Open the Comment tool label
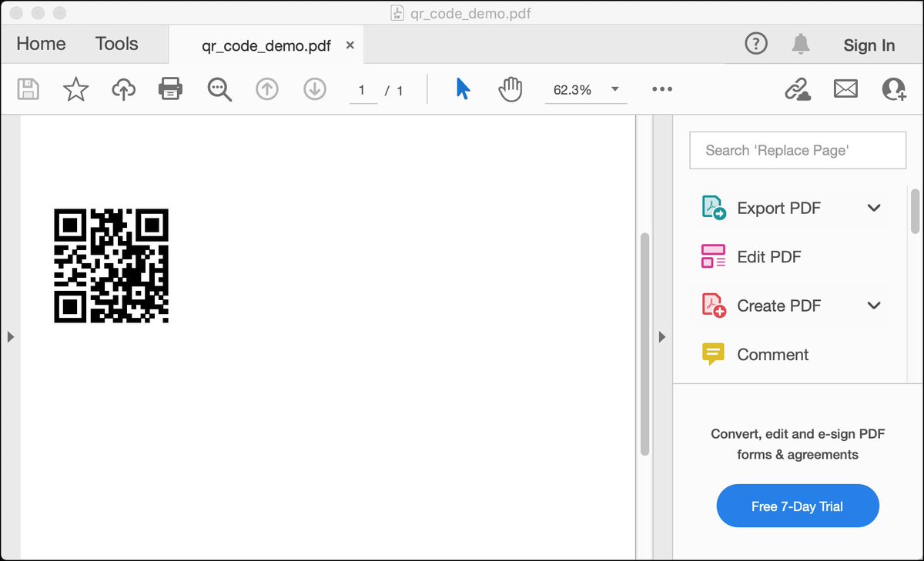Viewport: 924px width, 561px height. (773, 354)
